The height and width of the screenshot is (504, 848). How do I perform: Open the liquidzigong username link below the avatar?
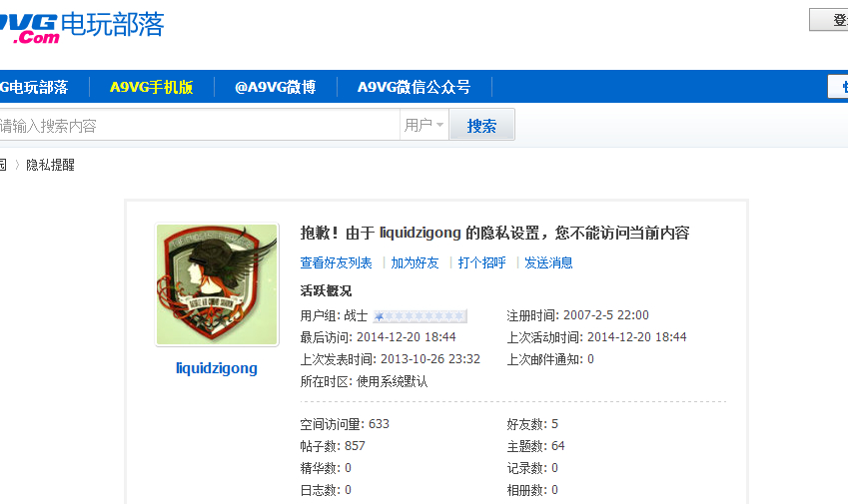[x=217, y=368]
